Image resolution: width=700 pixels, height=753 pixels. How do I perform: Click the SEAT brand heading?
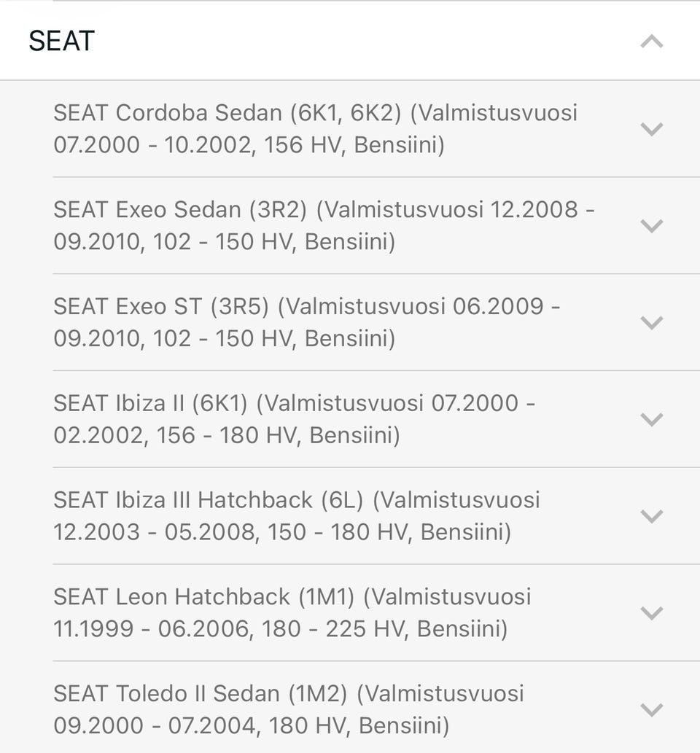[x=61, y=41]
